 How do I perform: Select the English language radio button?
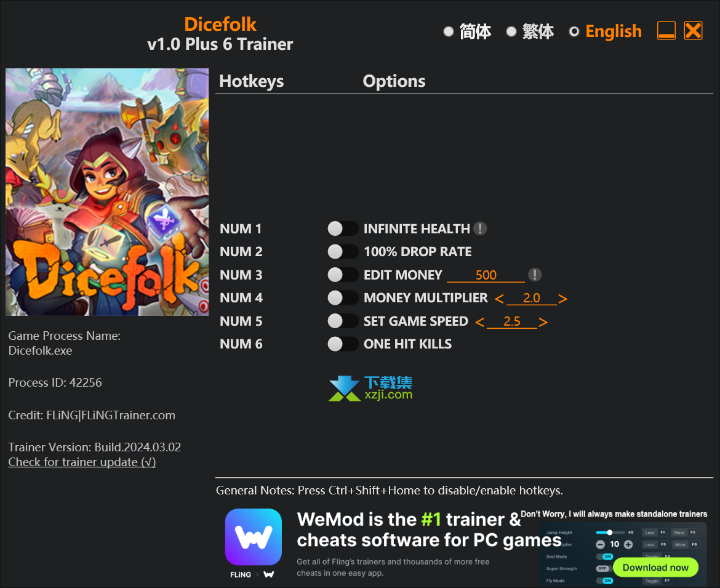pyautogui.click(x=574, y=31)
